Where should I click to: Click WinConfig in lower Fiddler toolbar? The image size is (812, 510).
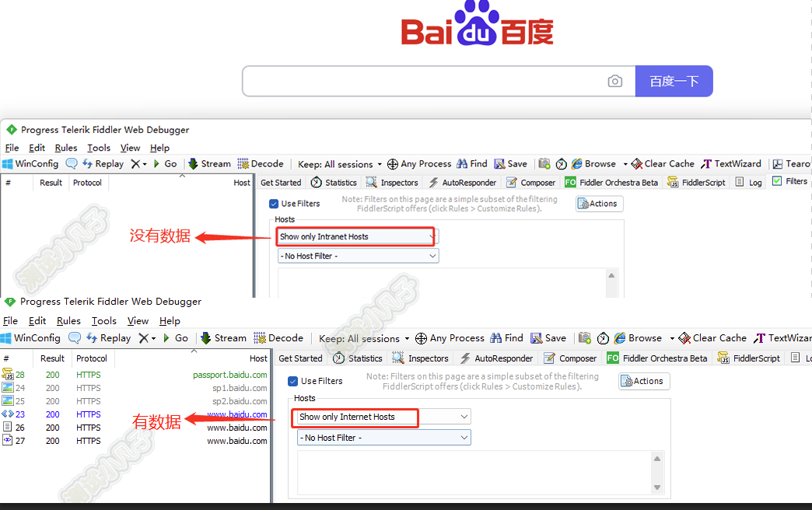click(x=30, y=338)
